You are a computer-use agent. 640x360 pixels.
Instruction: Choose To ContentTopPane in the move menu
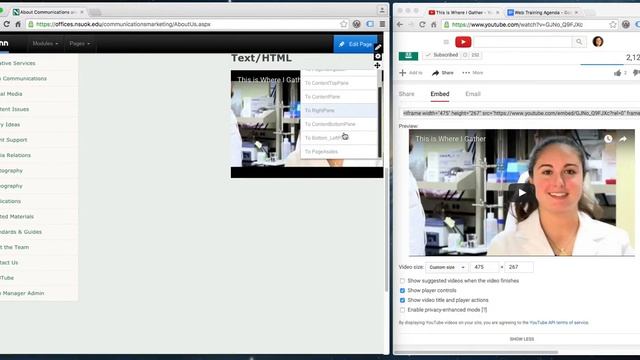point(338,83)
